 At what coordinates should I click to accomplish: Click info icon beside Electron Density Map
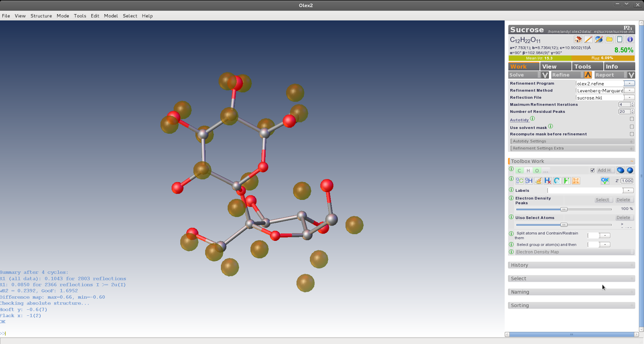pos(511,252)
